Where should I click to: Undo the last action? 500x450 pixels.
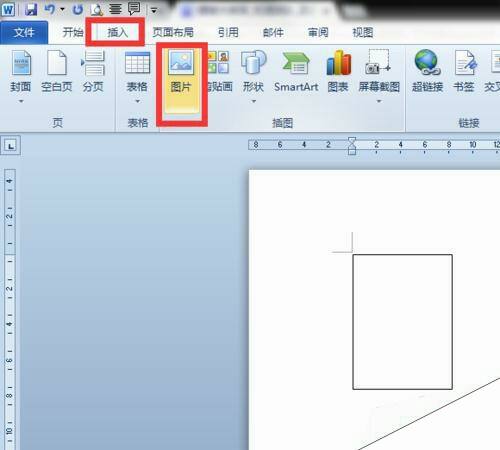(50, 9)
